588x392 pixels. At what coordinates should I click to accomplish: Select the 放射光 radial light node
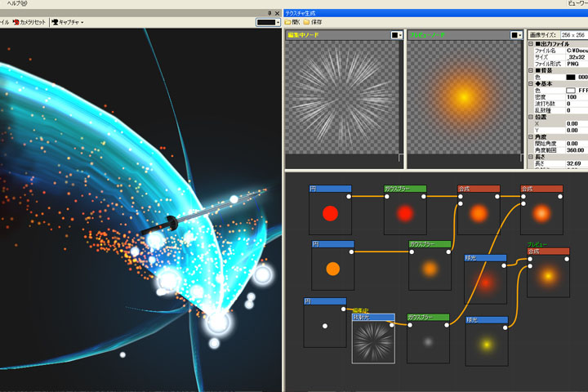coord(373,338)
